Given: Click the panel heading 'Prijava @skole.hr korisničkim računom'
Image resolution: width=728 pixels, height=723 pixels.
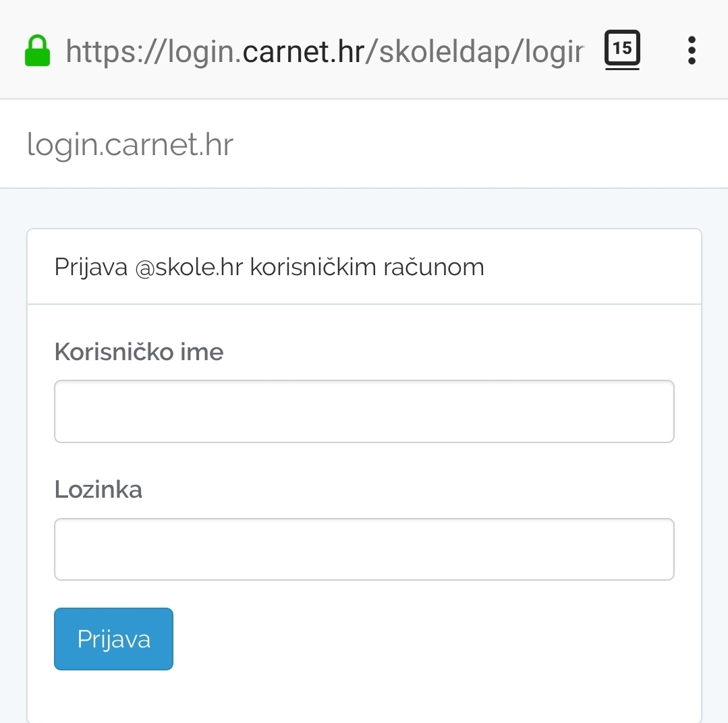Looking at the screenshot, I should click(269, 267).
